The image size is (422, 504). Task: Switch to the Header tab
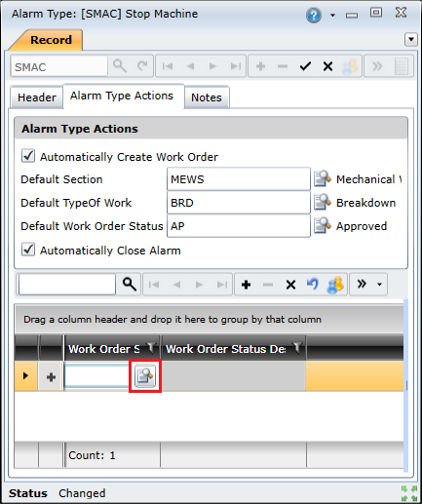click(37, 97)
